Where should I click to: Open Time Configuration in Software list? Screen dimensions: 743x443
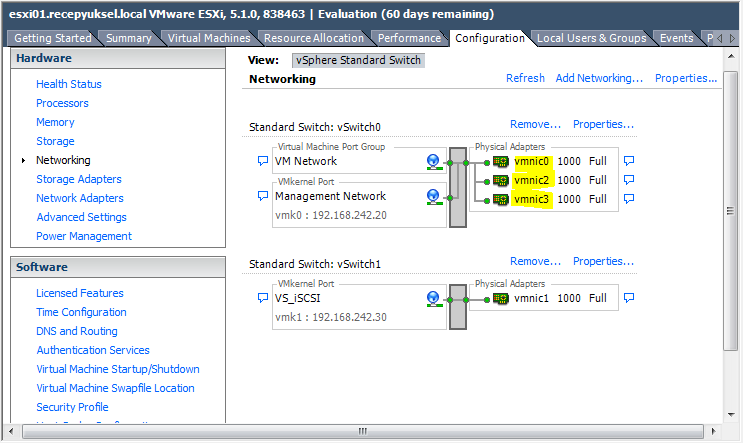point(81,312)
